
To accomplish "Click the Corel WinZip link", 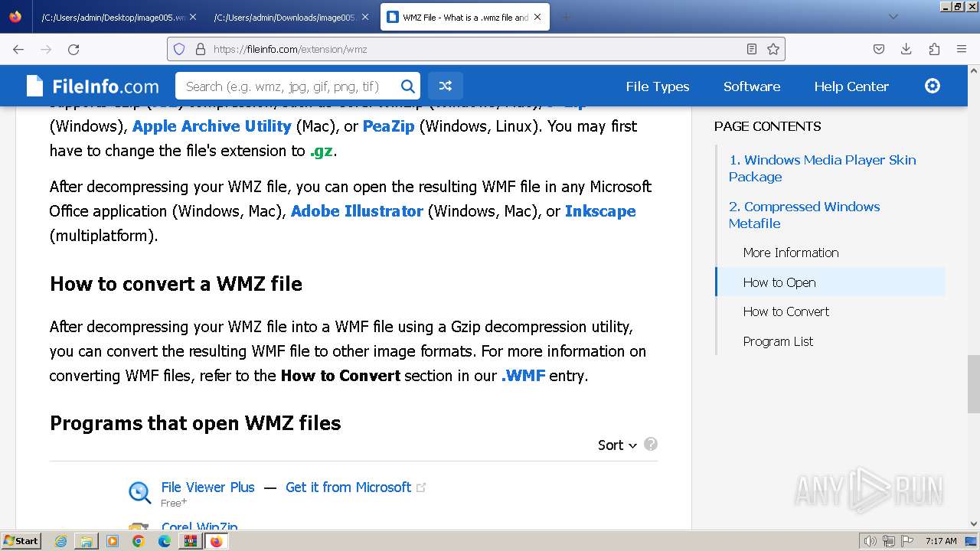I will click(199, 527).
